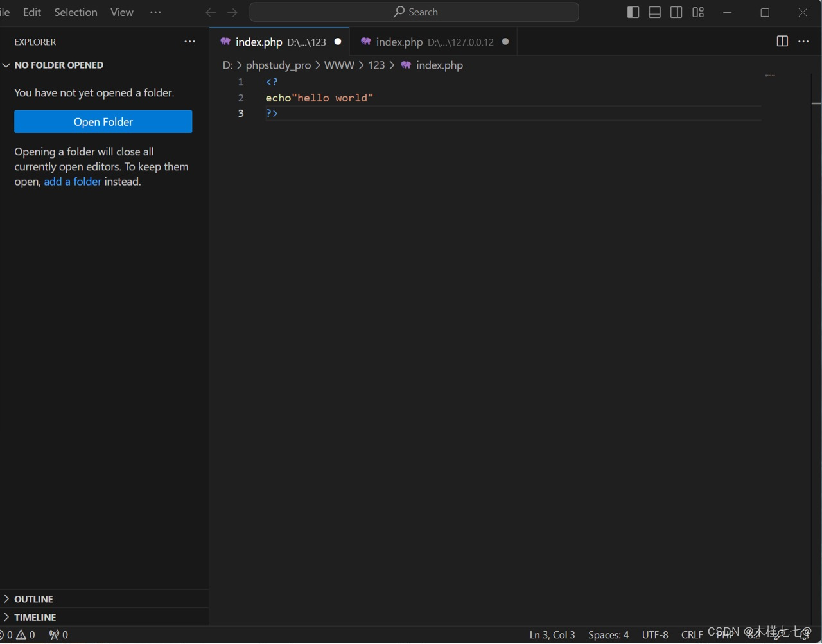Click the ports forwarded status icon
This screenshot has width=822, height=644.
(x=58, y=635)
